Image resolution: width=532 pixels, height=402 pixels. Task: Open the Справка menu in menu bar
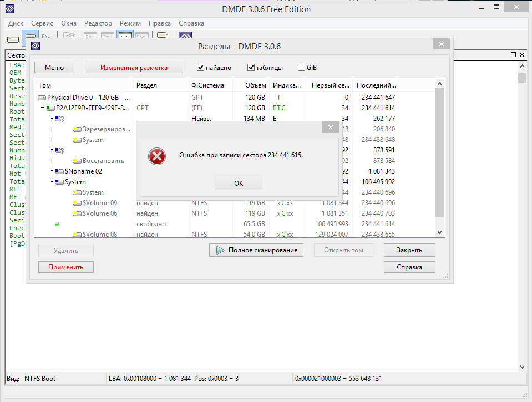(x=191, y=23)
